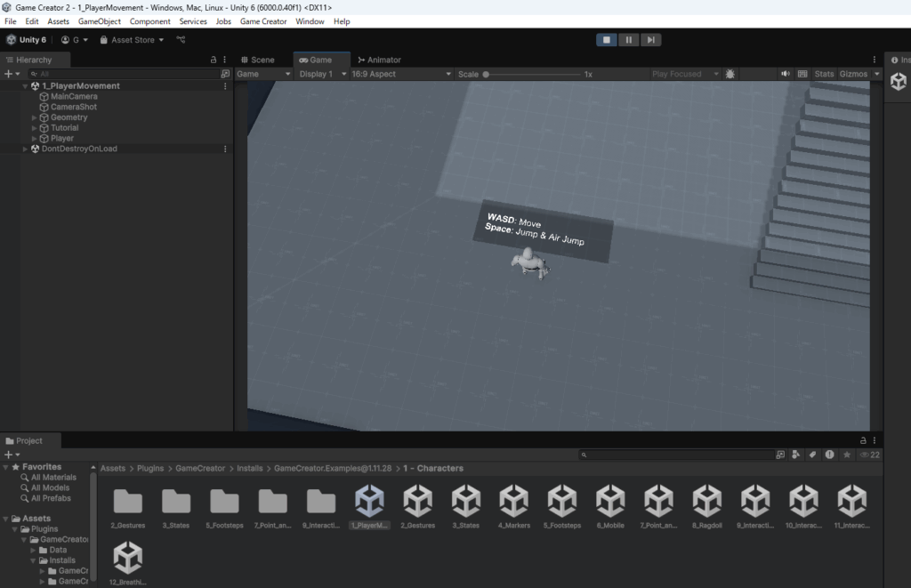Open the Unity version control graph icon
This screenshot has width=911, height=588.
pyautogui.click(x=181, y=39)
